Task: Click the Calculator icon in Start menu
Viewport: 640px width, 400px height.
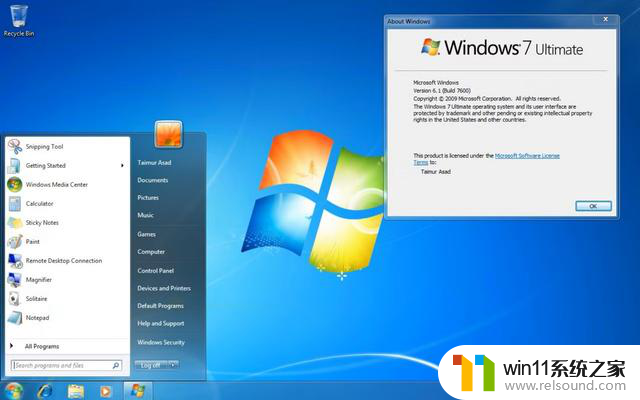Action: [15, 204]
